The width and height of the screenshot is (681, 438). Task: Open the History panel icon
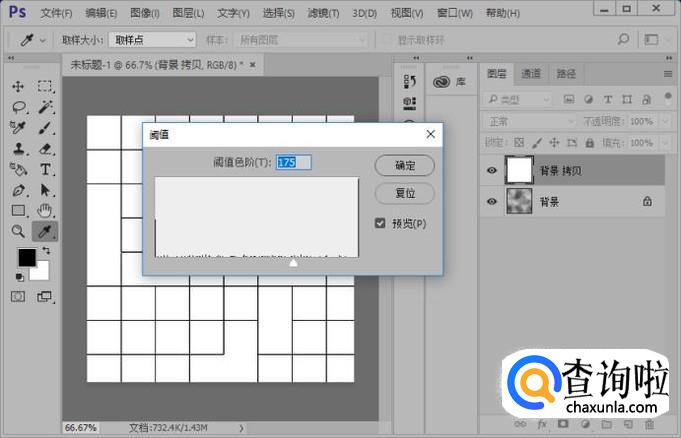(410, 81)
